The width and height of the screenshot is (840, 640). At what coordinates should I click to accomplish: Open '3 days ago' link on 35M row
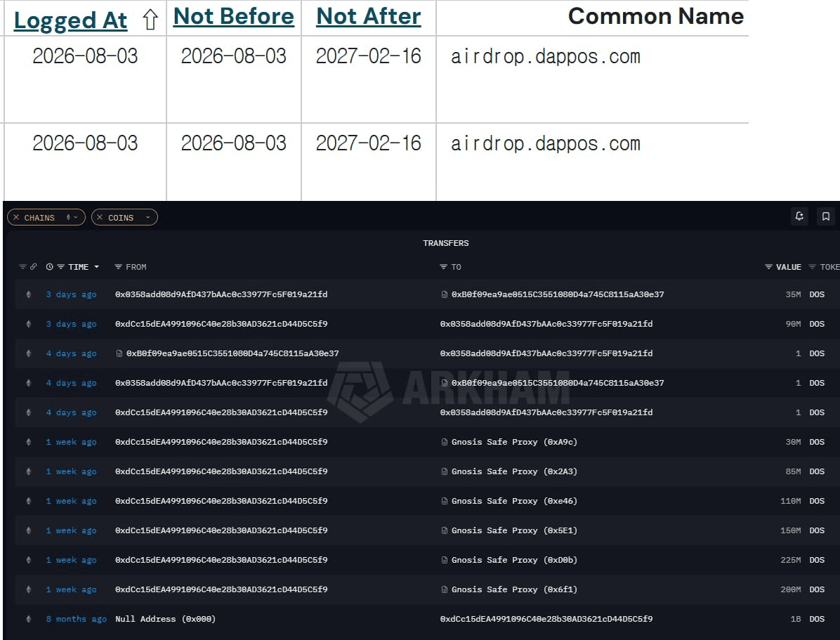point(71,294)
